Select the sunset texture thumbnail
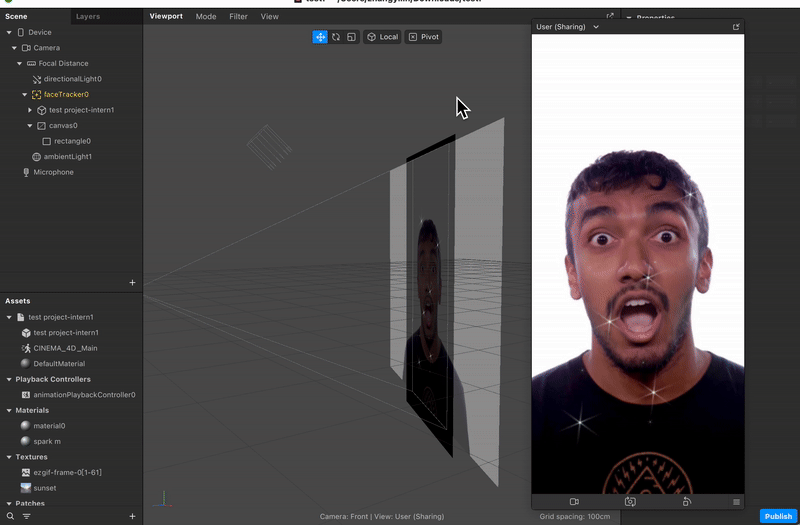This screenshot has width=800, height=525. (x=26, y=488)
